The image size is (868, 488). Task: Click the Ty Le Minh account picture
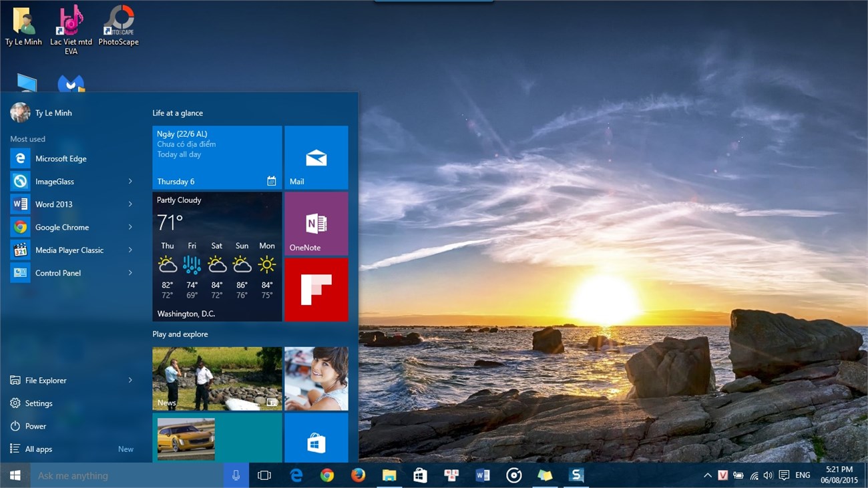20,113
